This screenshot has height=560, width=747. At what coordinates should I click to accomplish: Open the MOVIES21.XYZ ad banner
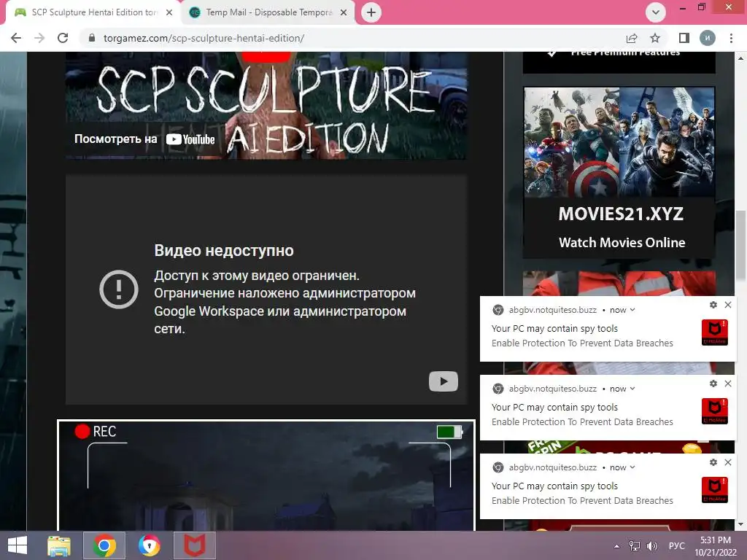(619, 172)
